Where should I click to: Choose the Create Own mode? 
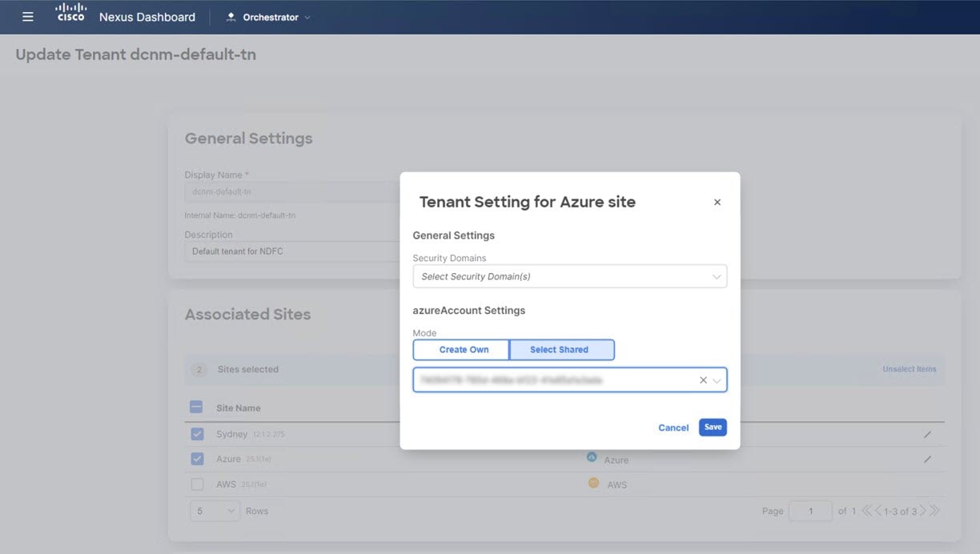pyautogui.click(x=461, y=350)
